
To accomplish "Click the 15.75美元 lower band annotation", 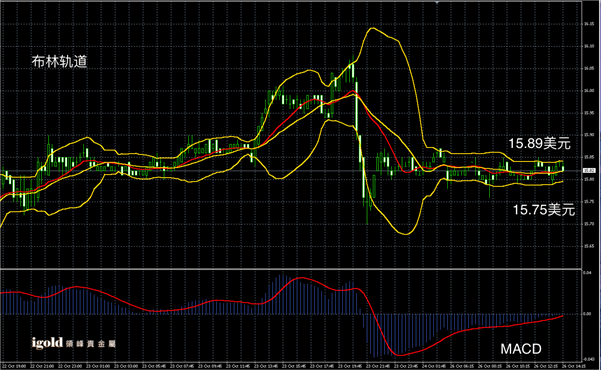I will pos(544,210).
